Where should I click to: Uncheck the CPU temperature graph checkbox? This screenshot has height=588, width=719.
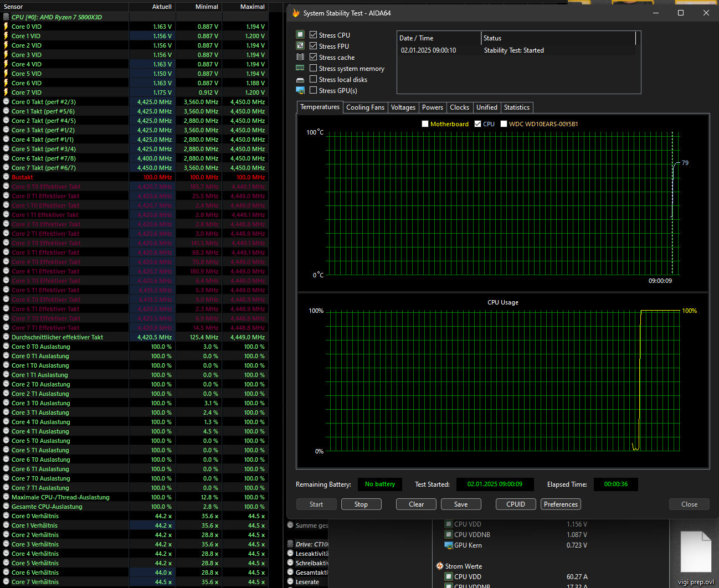tap(478, 124)
